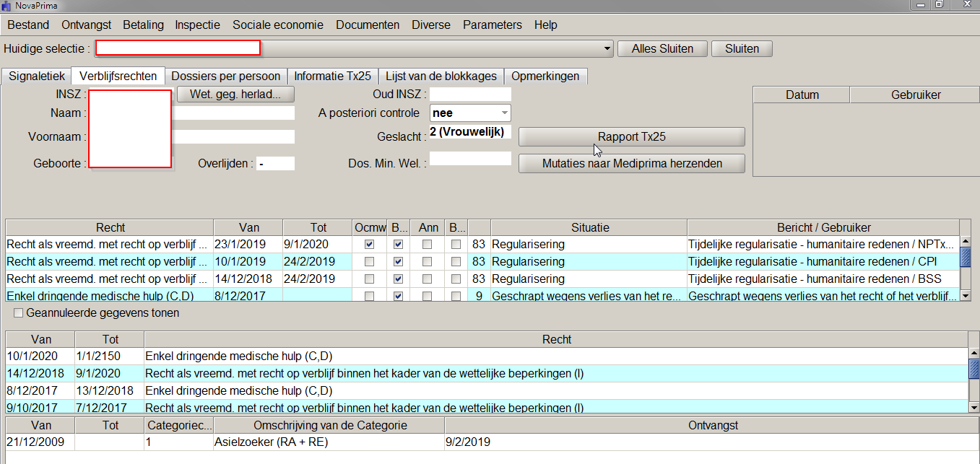The height and width of the screenshot is (464, 980).
Task: Select the 'Dossiers per persoon' tab
Action: [225, 76]
